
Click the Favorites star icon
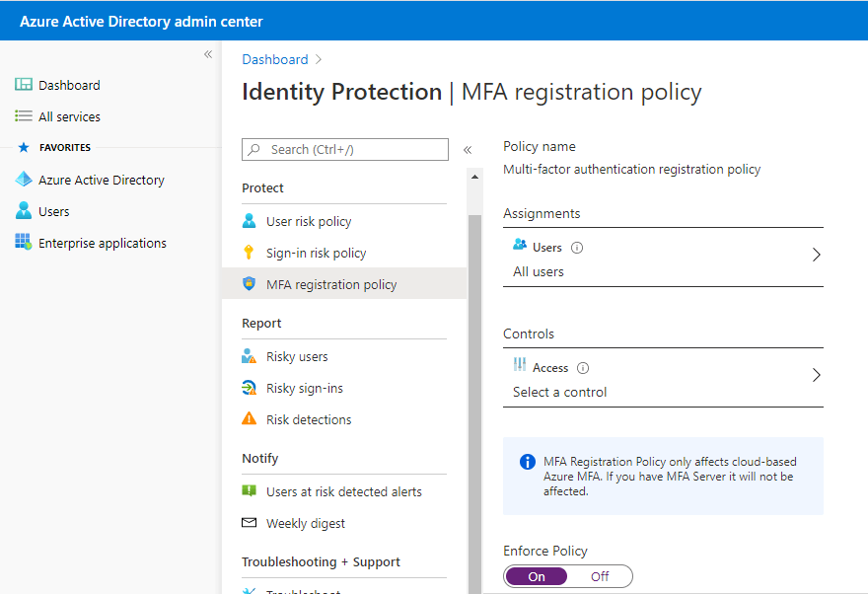(x=24, y=147)
